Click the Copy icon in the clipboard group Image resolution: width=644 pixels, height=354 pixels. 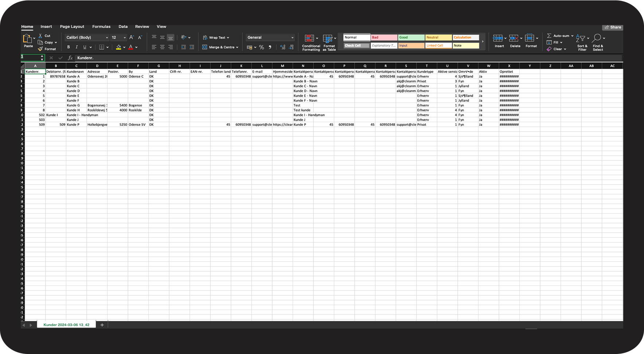pyautogui.click(x=40, y=42)
